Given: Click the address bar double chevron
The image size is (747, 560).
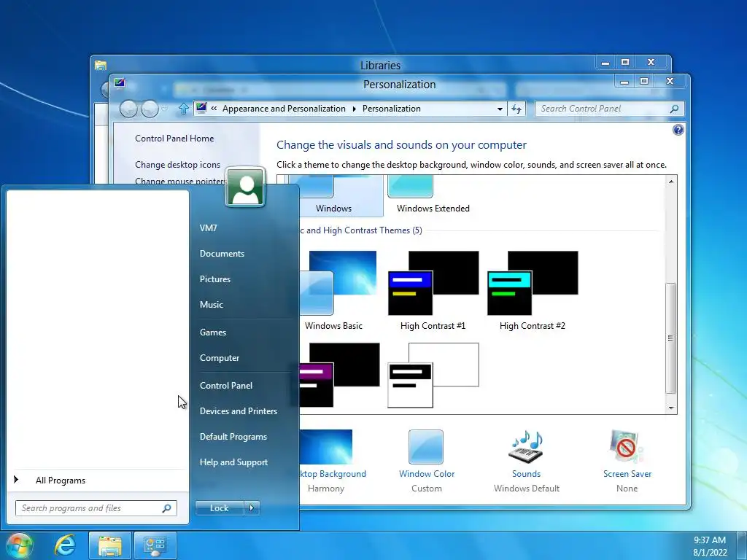Looking at the screenshot, I should point(214,109).
